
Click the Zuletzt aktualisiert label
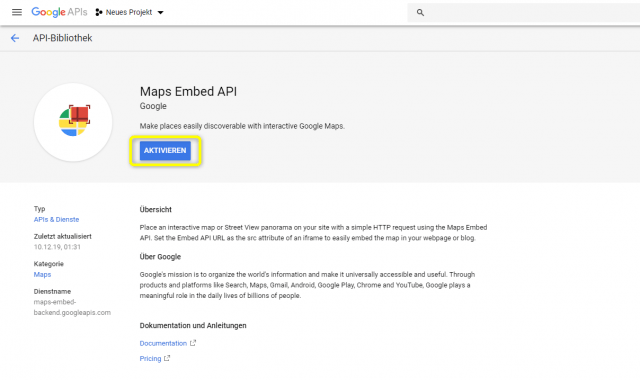click(x=62, y=236)
